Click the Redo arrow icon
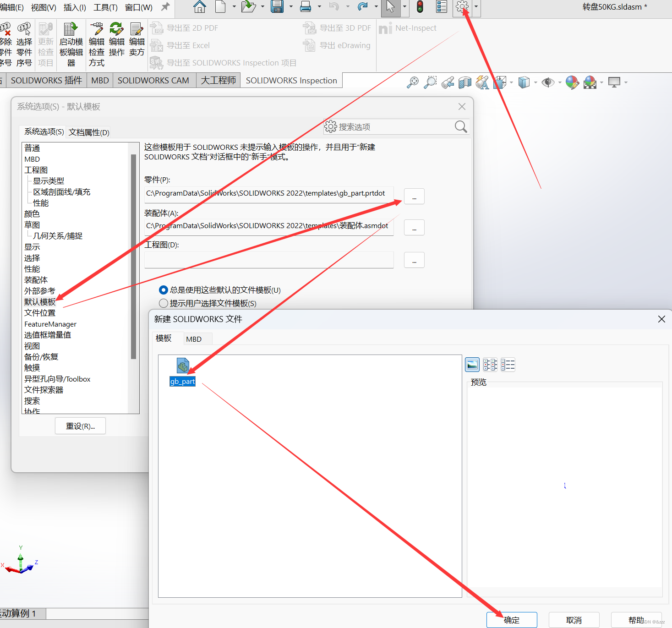672x628 pixels. [x=363, y=7]
